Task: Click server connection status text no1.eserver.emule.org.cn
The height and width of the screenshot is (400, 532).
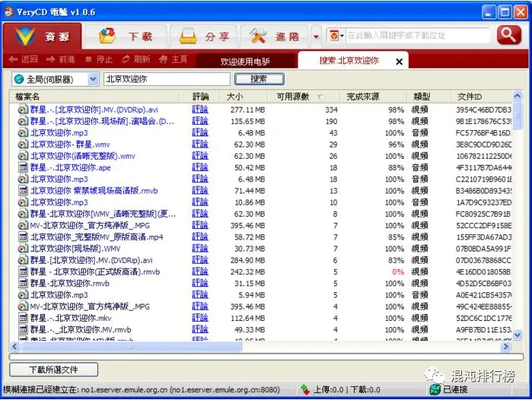Action: tap(142, 390)
